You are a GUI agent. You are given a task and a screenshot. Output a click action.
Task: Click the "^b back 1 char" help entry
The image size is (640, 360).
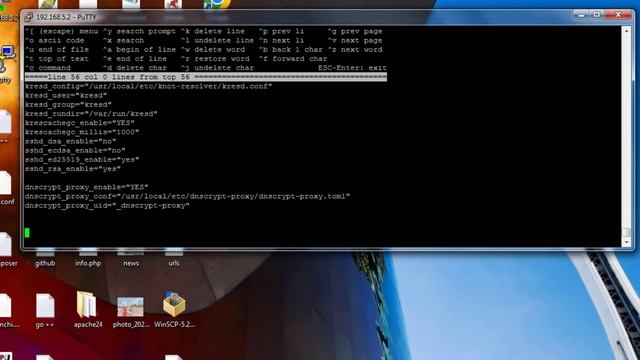coord(291,49)
